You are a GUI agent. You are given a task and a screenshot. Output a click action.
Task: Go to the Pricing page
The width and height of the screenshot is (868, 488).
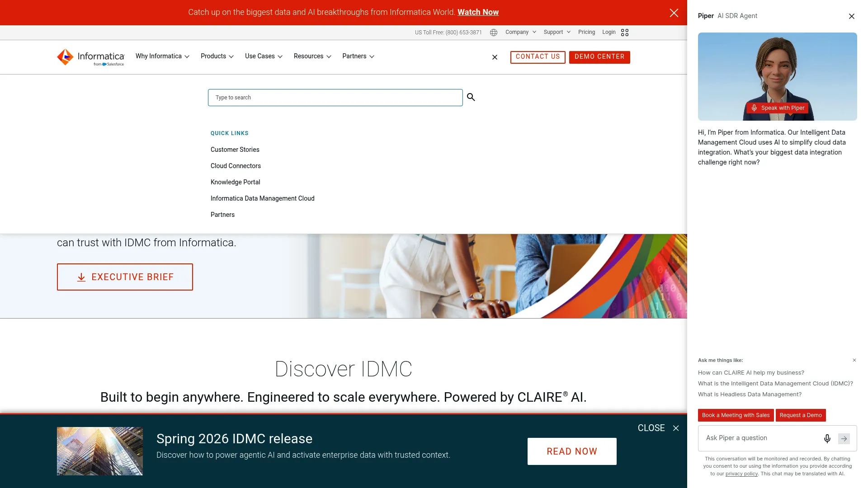point(586,32)
